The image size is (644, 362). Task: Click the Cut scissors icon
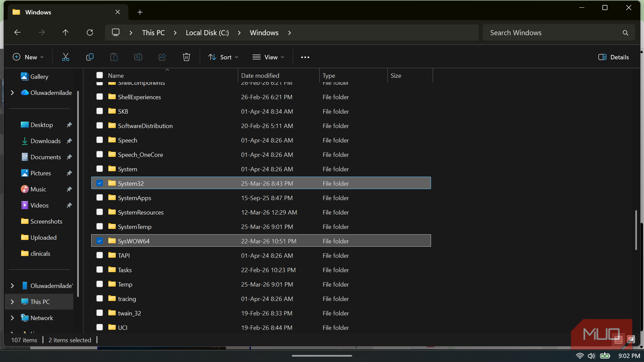point(66,57)
